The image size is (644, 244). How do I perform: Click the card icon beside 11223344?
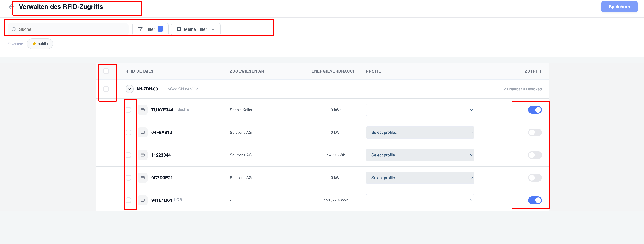coord(143,155)
